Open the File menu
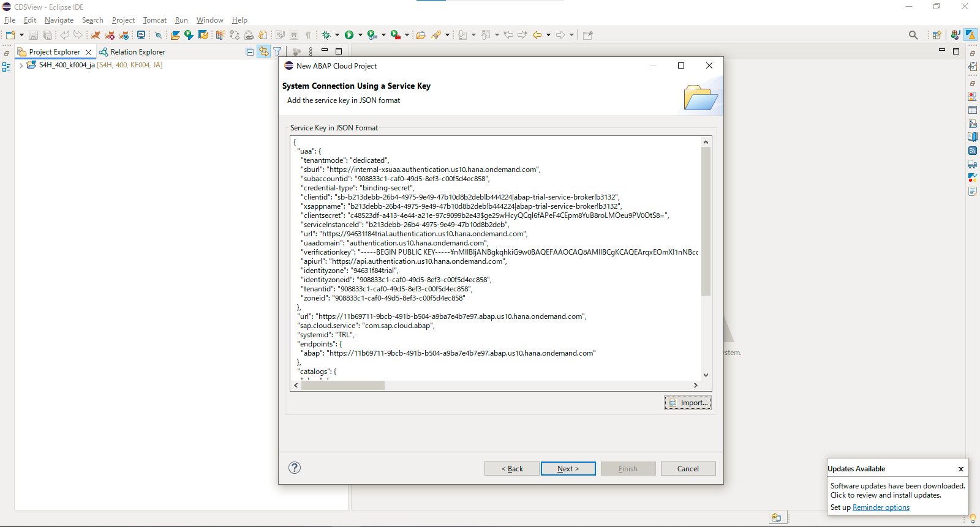This screenshot has width=980, height=527. click(x=10, y=20)
